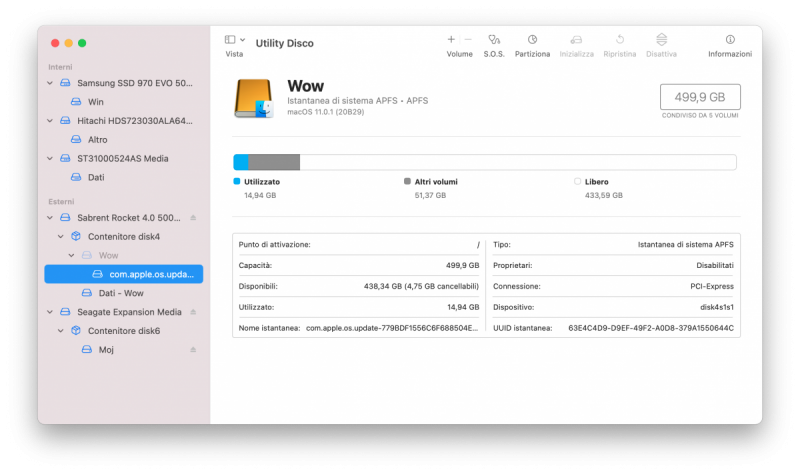
Task: Collapse the Hitachi HDS723030ALA64 disk
Action: (50, 120)
